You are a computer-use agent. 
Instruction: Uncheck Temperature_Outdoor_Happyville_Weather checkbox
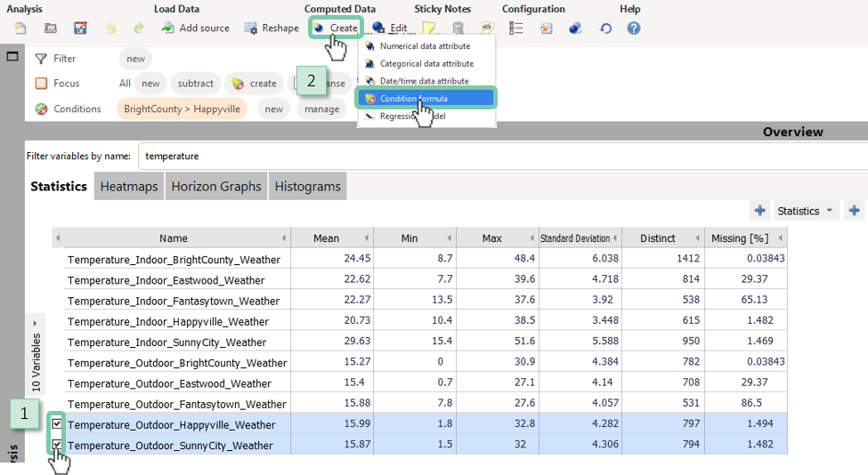57,424
